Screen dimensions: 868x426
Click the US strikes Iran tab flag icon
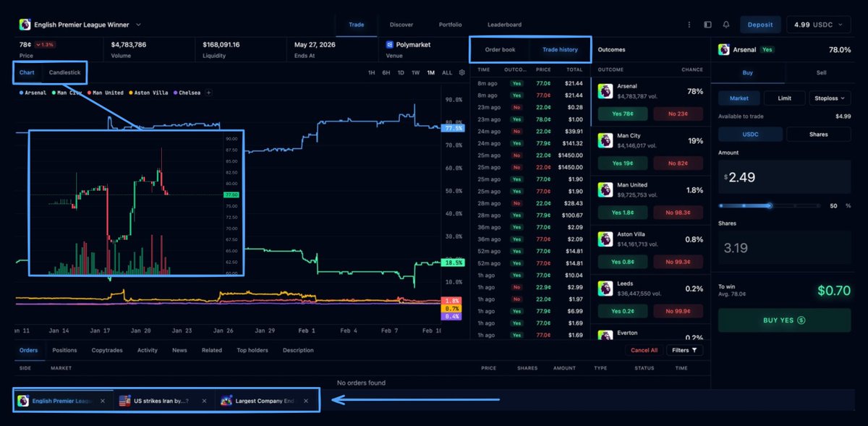[124, 401]
